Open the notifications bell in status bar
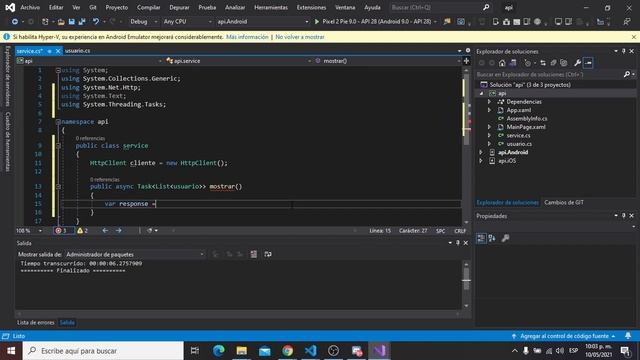The height and width of the screenshot is (360, 640). [x=628, y=336]
